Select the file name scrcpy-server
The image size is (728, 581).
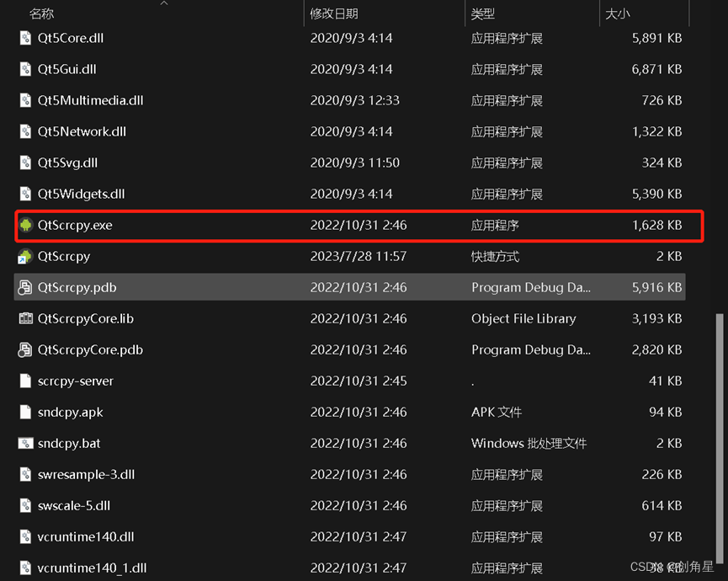coord(75,381)
